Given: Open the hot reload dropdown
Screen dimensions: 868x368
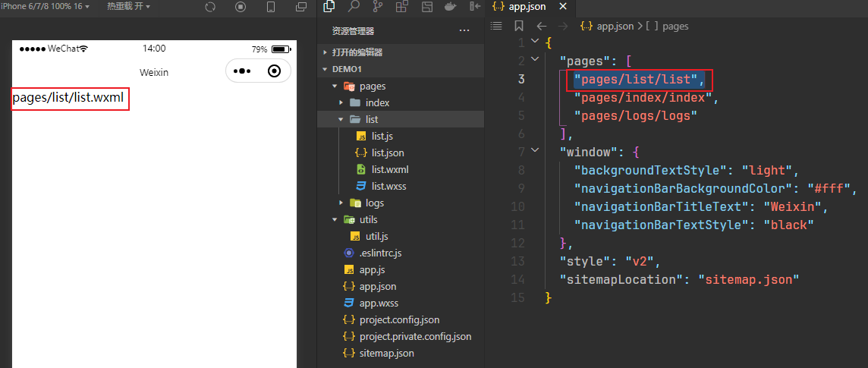Looking at the screenshot, I should (128, 7).
